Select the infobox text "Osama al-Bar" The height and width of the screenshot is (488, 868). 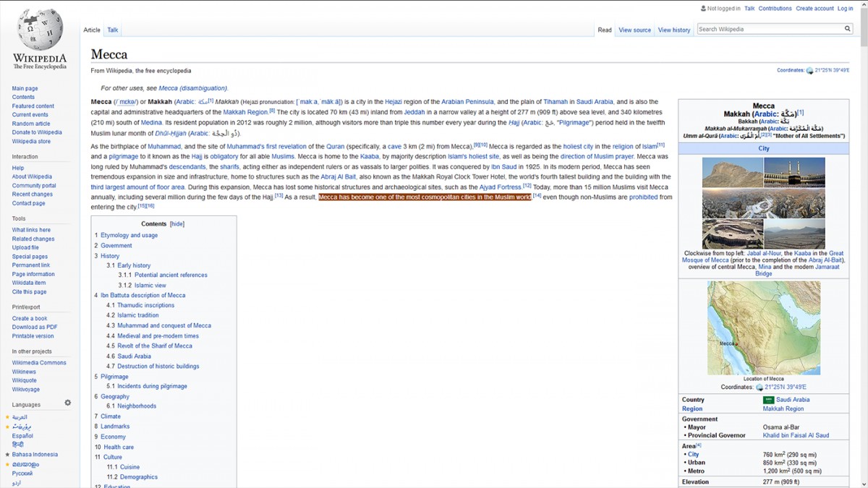click(782, 427)
